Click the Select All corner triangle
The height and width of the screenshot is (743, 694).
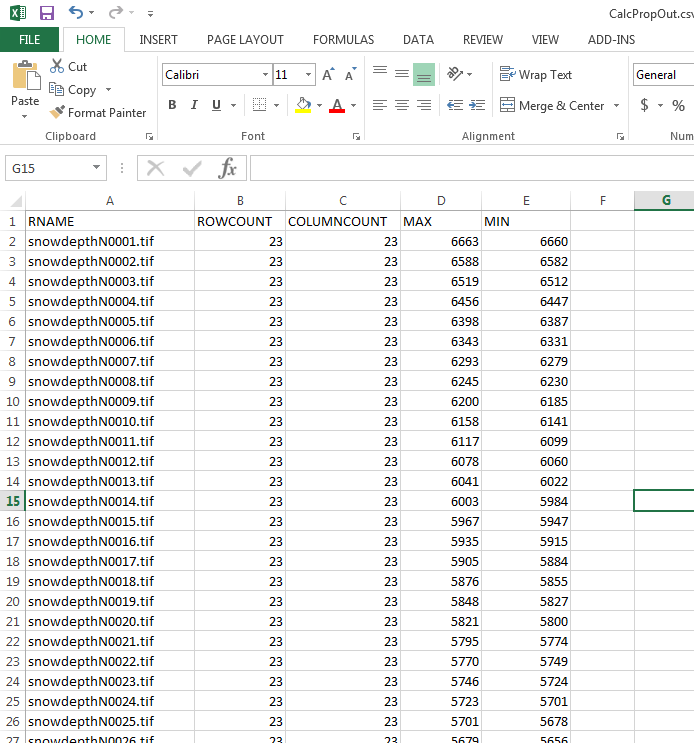coord(16,201)
